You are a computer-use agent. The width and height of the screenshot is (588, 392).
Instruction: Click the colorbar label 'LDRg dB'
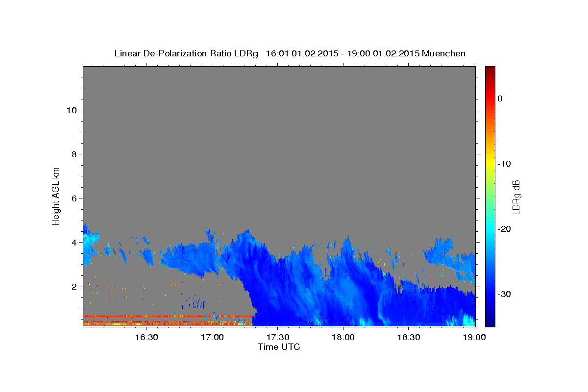pyautogui.click(x=515, y=196)
